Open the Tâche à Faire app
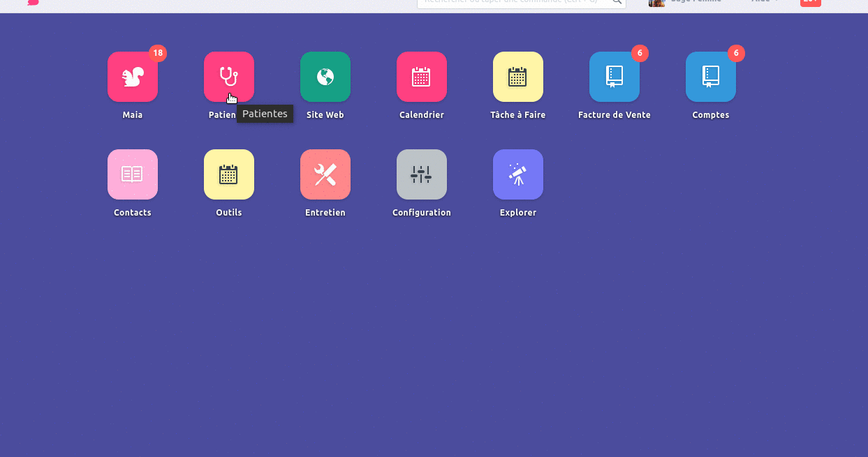868x457 pixels. (518, 77)
